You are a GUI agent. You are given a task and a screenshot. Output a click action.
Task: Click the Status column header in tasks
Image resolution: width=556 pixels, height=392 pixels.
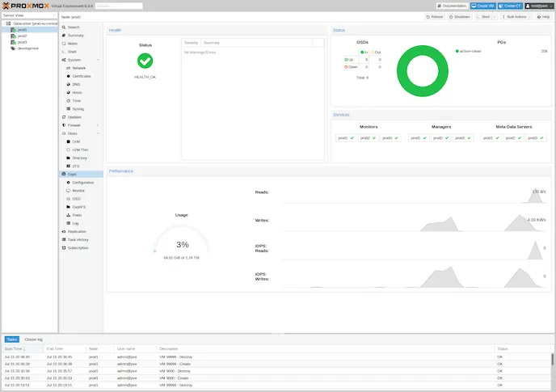(x=523, y=349)
